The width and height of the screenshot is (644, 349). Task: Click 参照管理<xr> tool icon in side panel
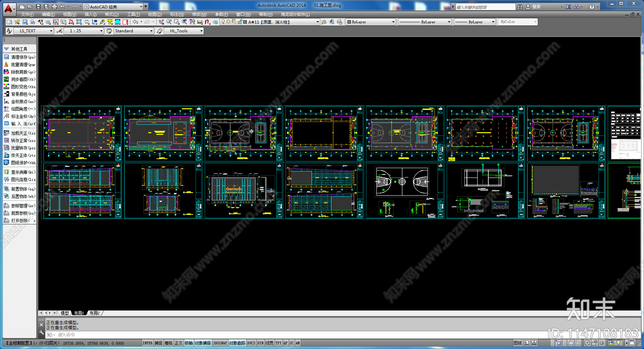6,206
